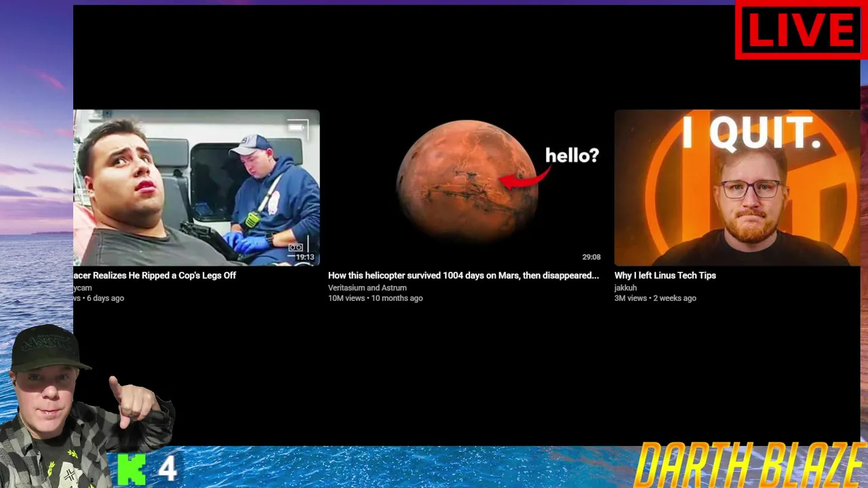This screenshot has height=488, width=868.
Task: Click the 29:08 duration badge
Action: (591, 258)
